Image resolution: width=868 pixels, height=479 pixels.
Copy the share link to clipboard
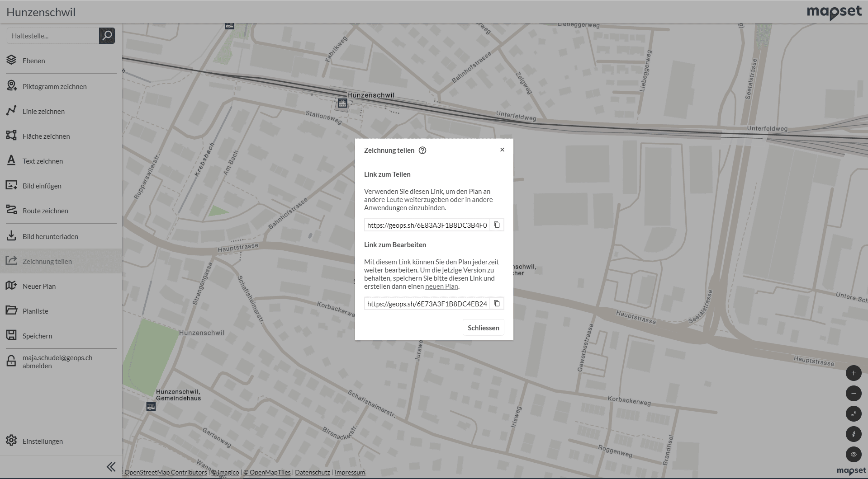(x=497, y=225)
